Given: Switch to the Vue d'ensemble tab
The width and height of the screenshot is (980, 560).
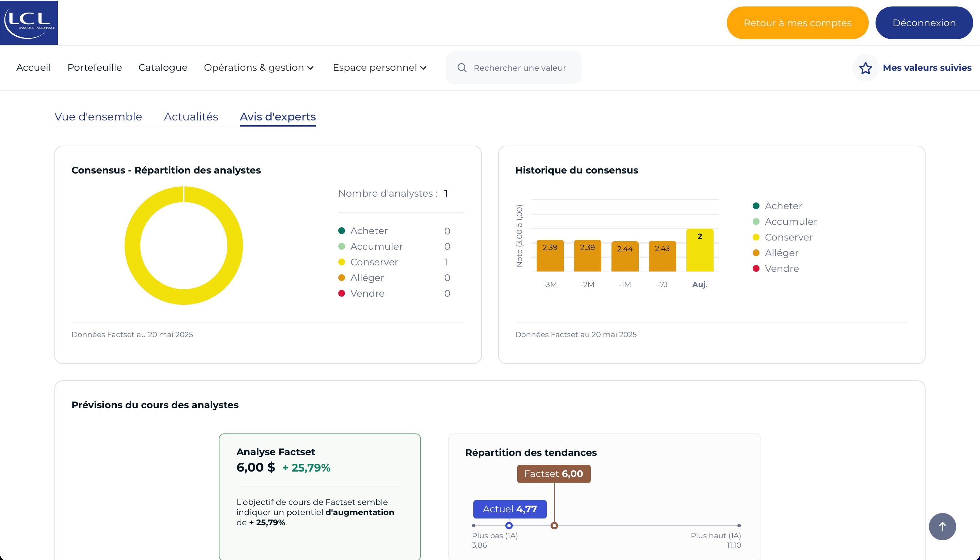Looking at the screenshot, I should [x=98, y=117].
